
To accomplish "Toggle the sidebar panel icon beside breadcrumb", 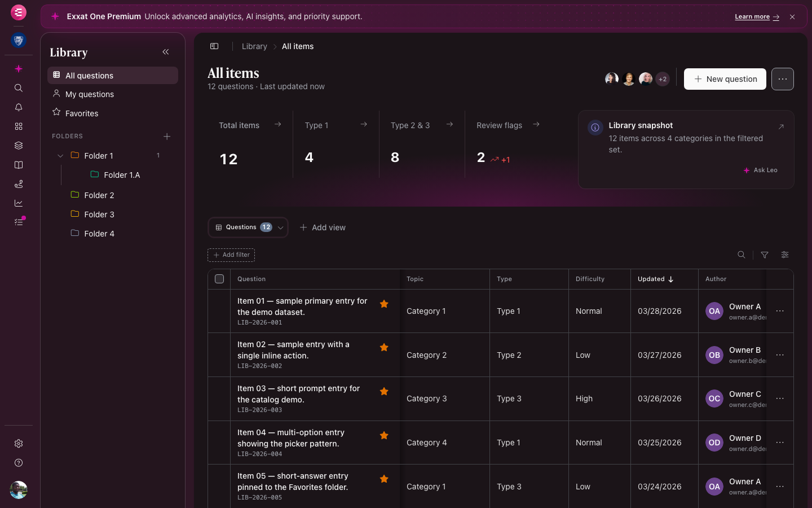I will pyautogui.click(x=214, y=46).
